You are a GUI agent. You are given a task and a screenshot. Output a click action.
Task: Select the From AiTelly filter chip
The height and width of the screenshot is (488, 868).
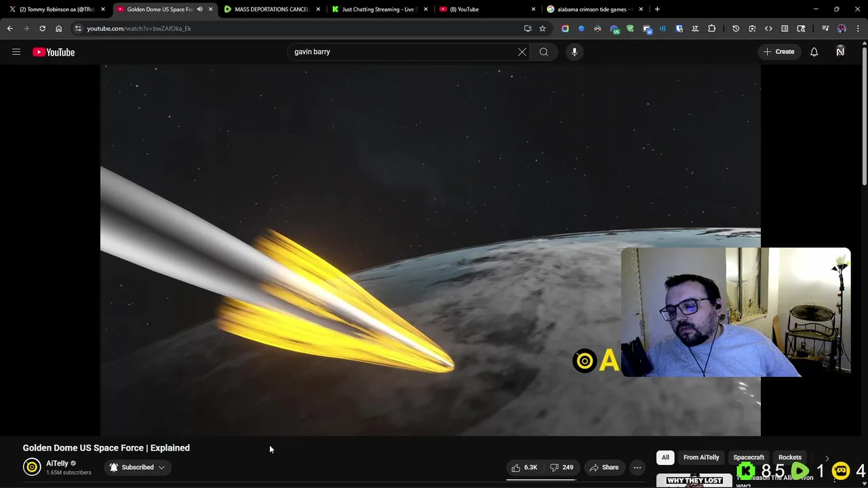click(701, 457)
